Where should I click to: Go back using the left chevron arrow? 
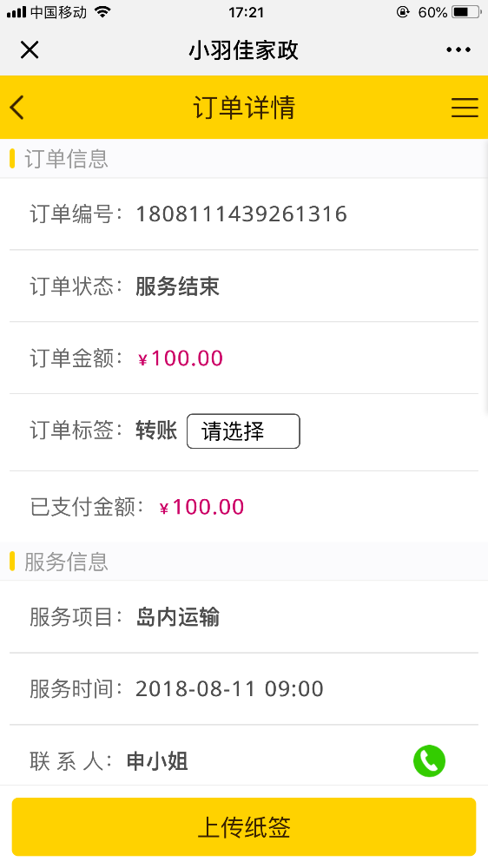pos(17,107)
